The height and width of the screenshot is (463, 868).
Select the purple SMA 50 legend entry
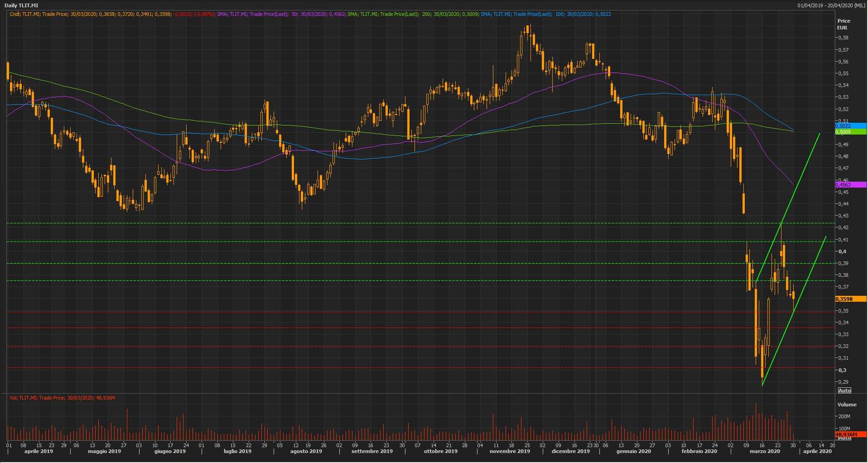pos(281,14)
